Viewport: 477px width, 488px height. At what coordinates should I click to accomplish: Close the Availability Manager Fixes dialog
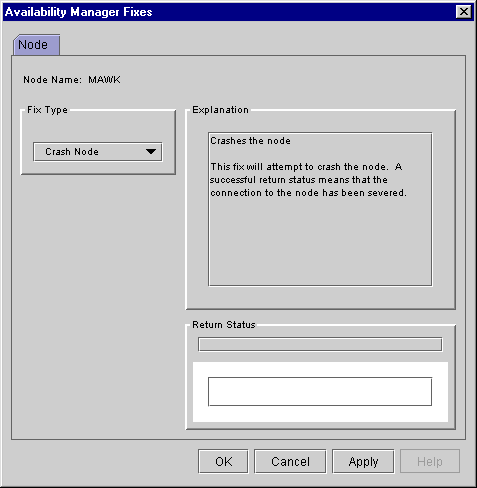click(463, 12)
